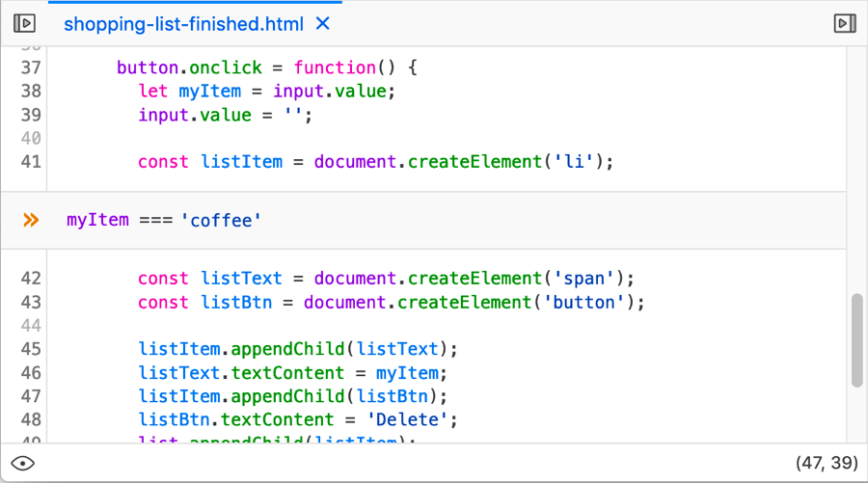Click line number 39 in the gutter

tap(31, 115)
